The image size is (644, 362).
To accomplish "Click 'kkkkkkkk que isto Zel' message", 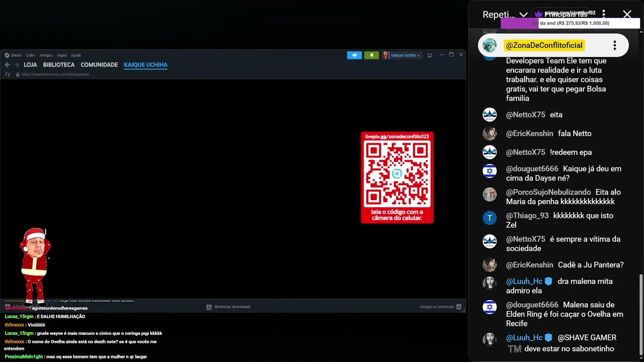I will coord(559,220).
